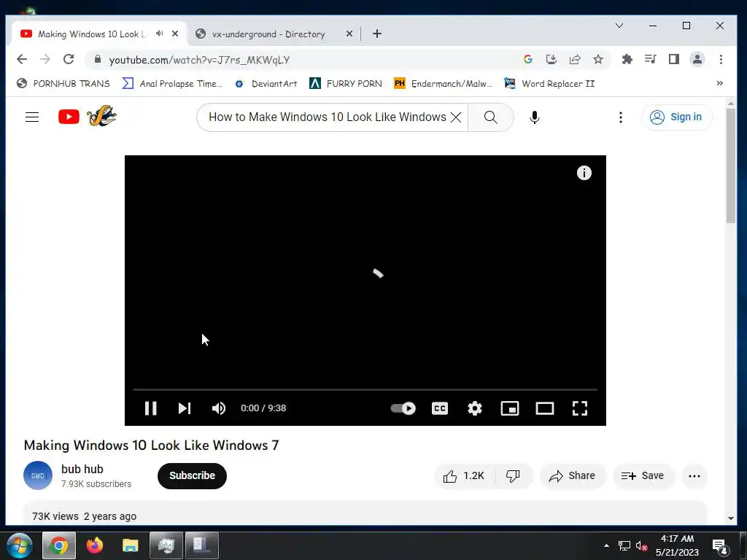The image size is (747, 560).
Task: Turn on closed captions
Action: (x=440, y=408)
